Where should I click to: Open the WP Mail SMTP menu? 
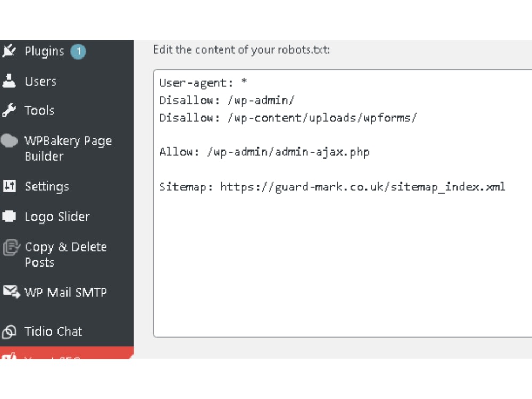coord(66,292)
